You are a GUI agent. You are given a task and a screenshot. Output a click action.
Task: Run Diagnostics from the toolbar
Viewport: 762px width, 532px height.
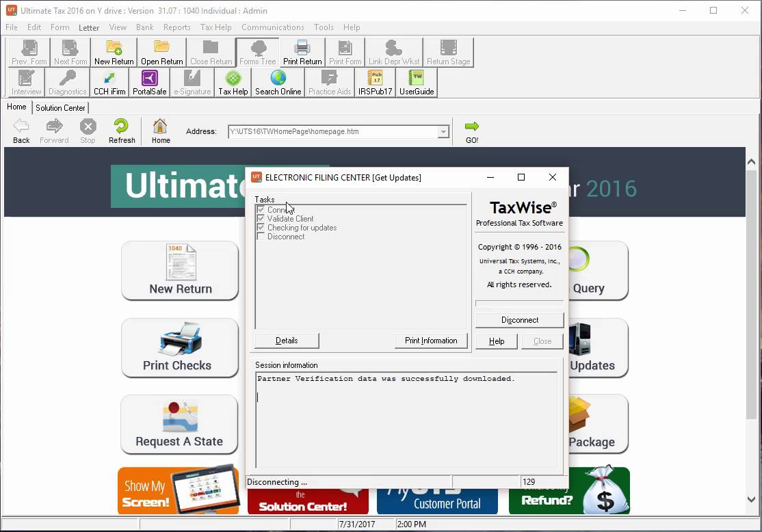[68, 83]
